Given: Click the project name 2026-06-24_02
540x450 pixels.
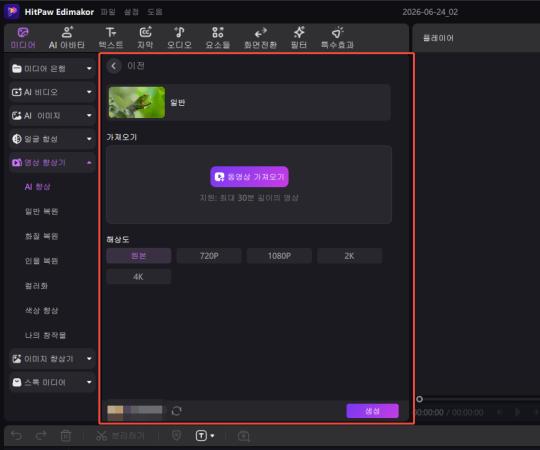Looking at the screenshot, I should tap(430, 12).
